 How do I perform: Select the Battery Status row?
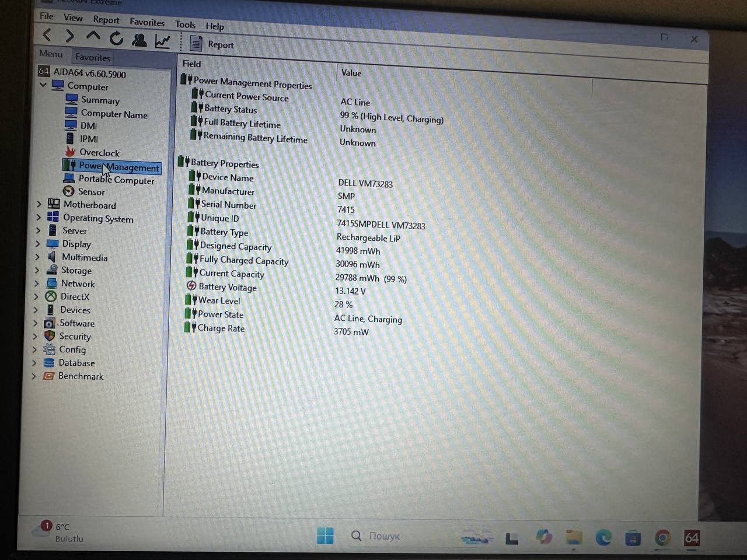click(x=317, y=113)
